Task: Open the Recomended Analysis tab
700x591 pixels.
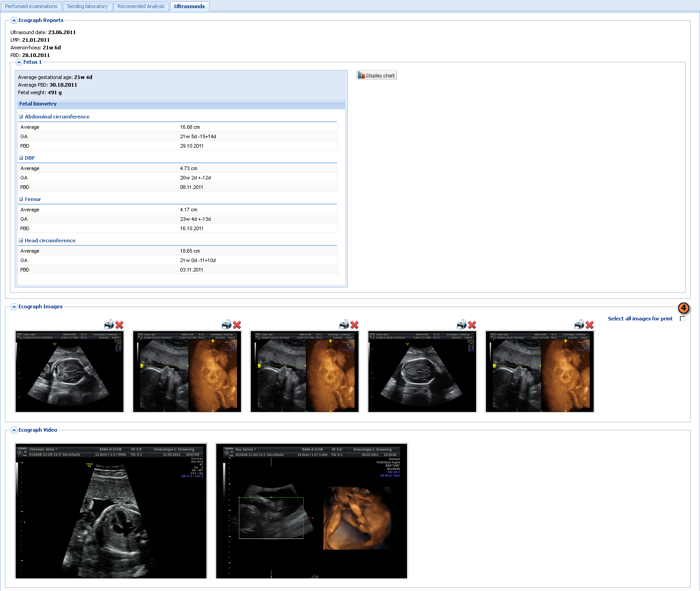Action: coord(141,6)
